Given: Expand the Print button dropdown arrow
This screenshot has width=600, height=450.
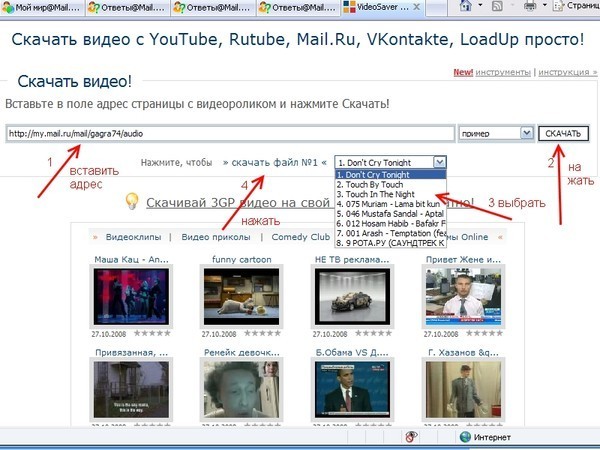Looking at the screenshot, I should tap(545, 5).
